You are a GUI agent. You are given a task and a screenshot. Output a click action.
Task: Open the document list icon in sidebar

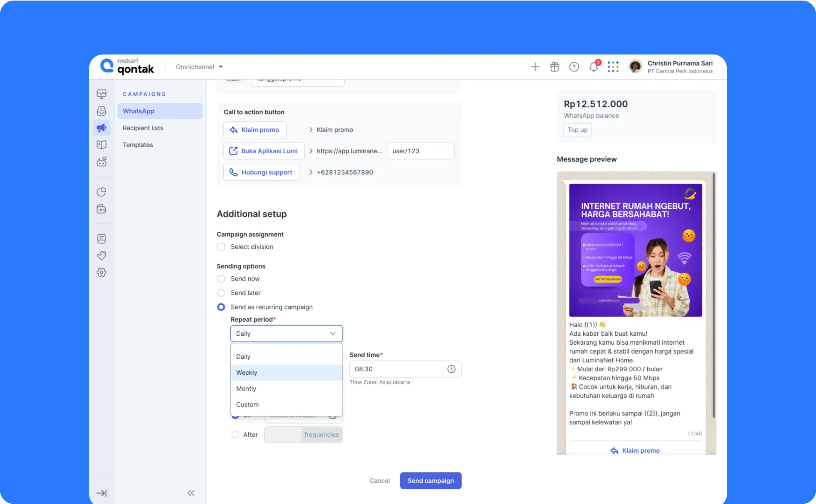[x=101, y=239]
